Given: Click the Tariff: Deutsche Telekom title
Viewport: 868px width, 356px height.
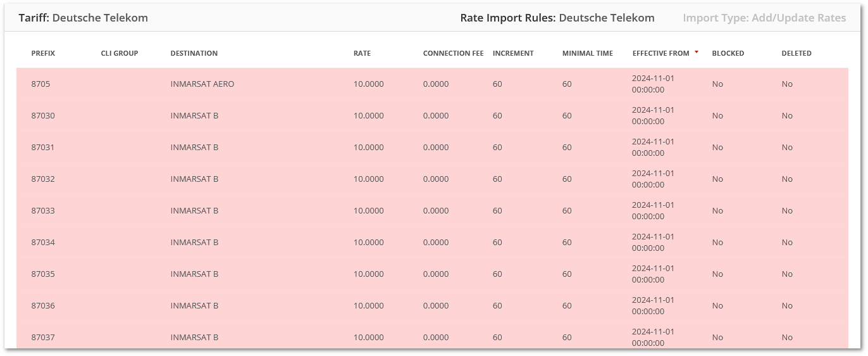Looking at the screenshot, I should [83, 18].
